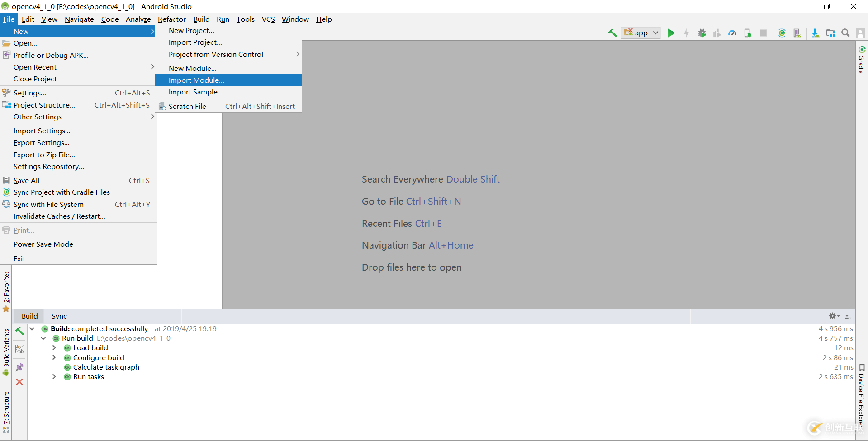The image size is (868, 441).
Task: Open the Navigate menu in menu bar
Action: pyautogui.click(x=79, y=19)
